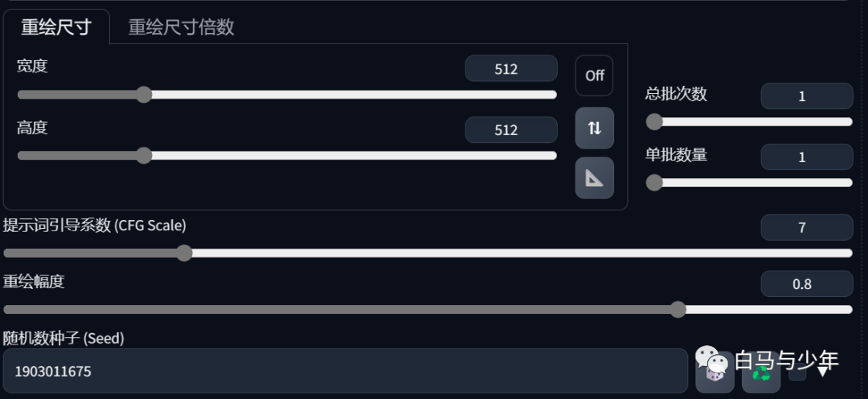Toggle the Off aspect ratio lock button

(594, 75)
